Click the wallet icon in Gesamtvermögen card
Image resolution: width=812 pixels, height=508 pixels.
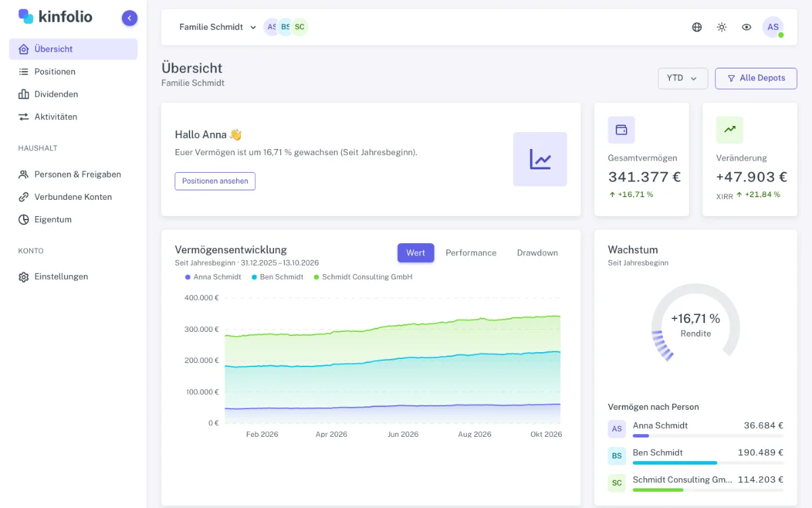tap(621, 129)
